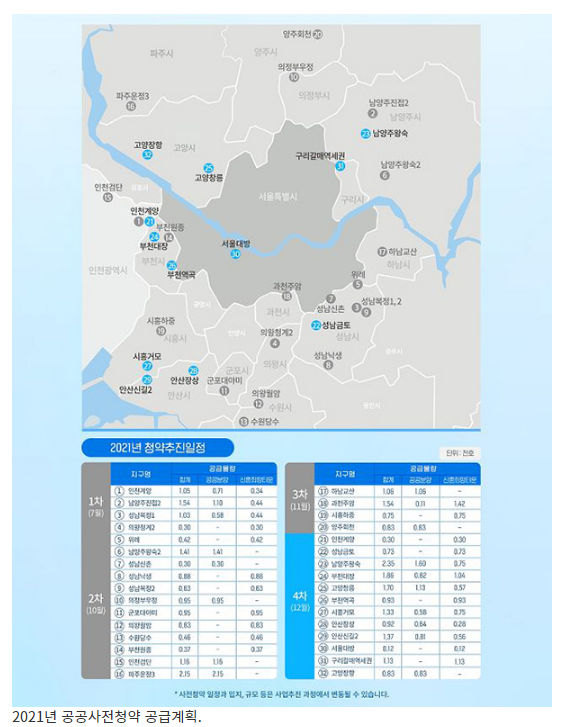Select table row ⑯ 파주운정3 name cell

[141, 674]
